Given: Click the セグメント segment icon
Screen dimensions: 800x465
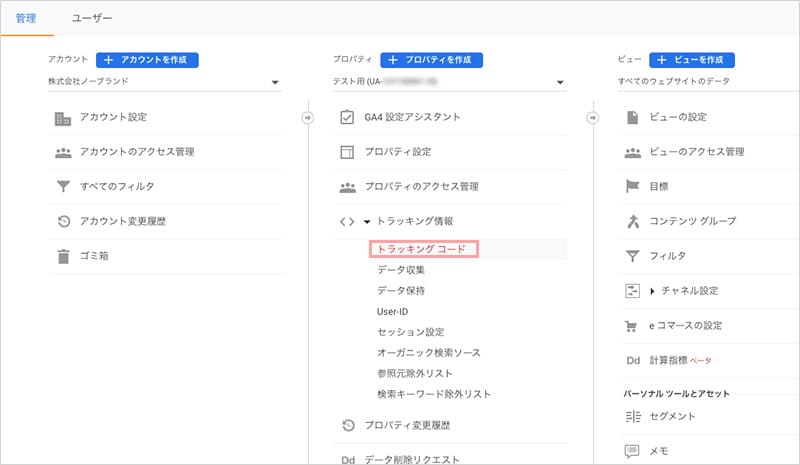Looking at the screenshot, I should (633, 417).
